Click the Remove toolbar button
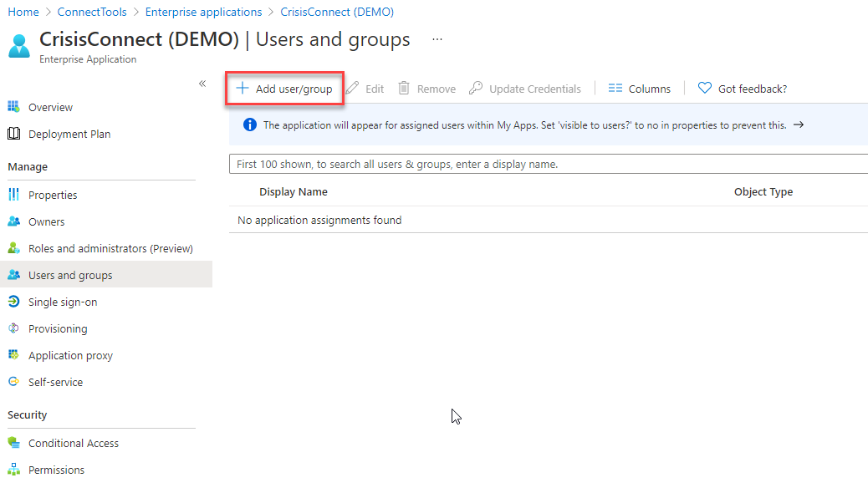This screenshot has width=868, height=488. click(x=426, y=89)
